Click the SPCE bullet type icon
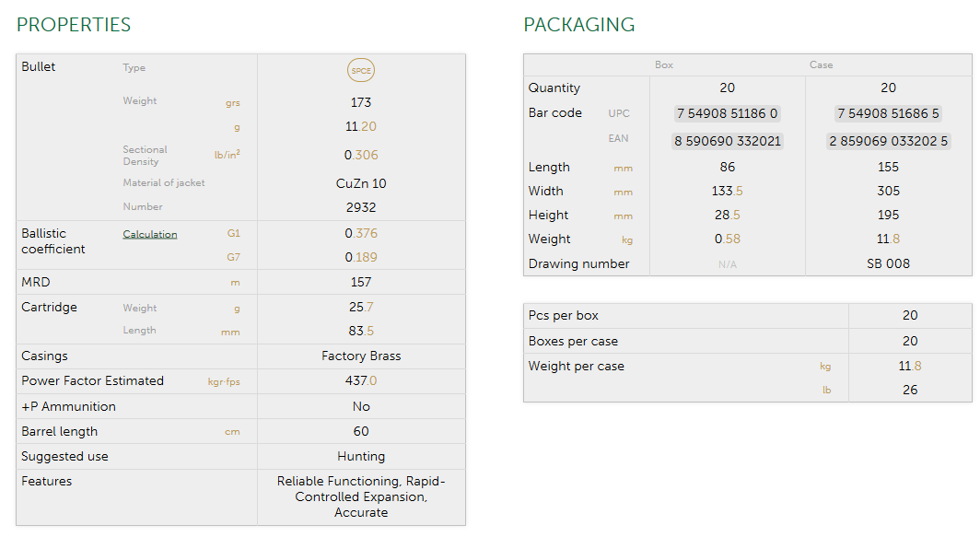The image size is (980, 537). coord(361,70)
